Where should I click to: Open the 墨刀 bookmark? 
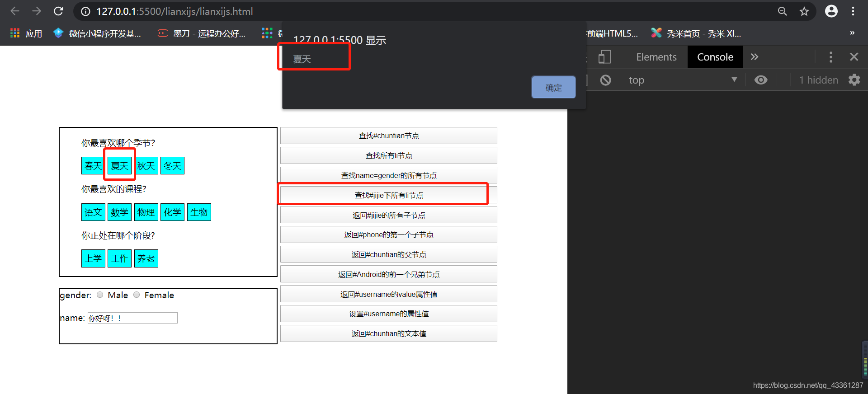click(x=202, y=33)
